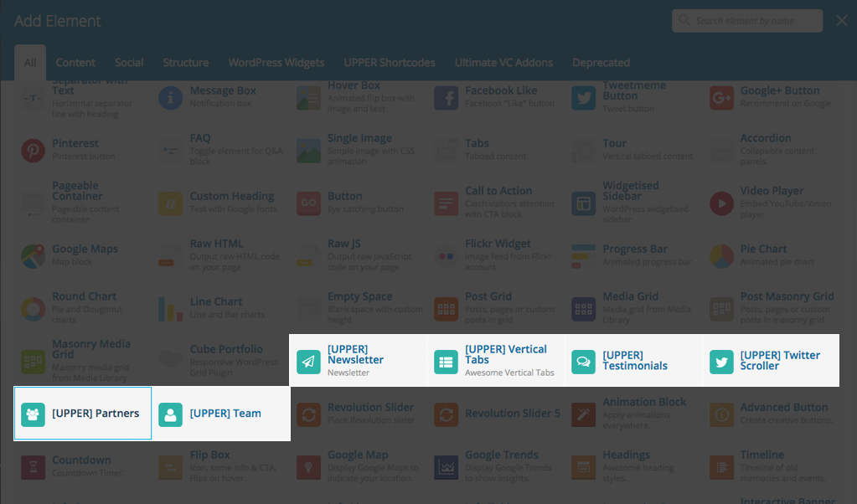Image resolution: width=857 pixels, height=504 pixels.
Task: Click the Widgetised Sidebar icon
Action: click(x=584, y=203)
